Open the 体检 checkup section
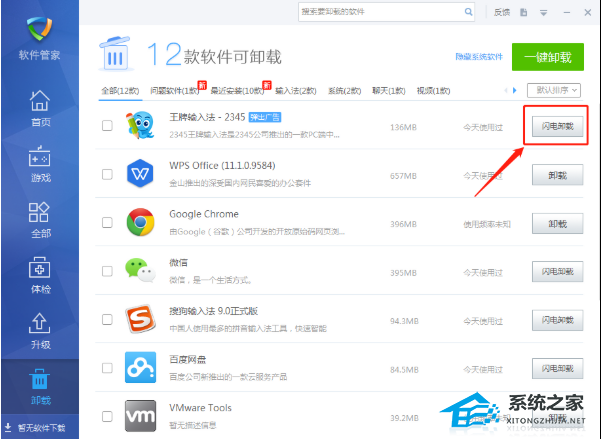This screenshot has width=601, height=439. coord(40,275)
